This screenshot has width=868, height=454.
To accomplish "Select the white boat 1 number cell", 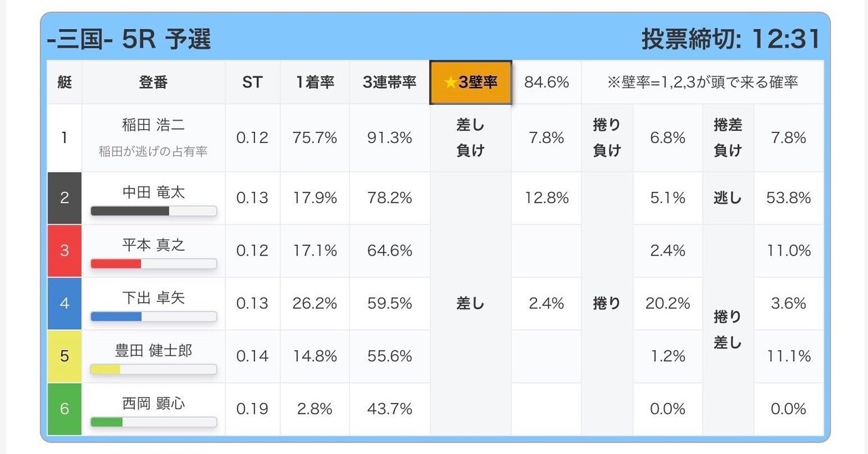I will pyautogui.click(x=64, y=138).
